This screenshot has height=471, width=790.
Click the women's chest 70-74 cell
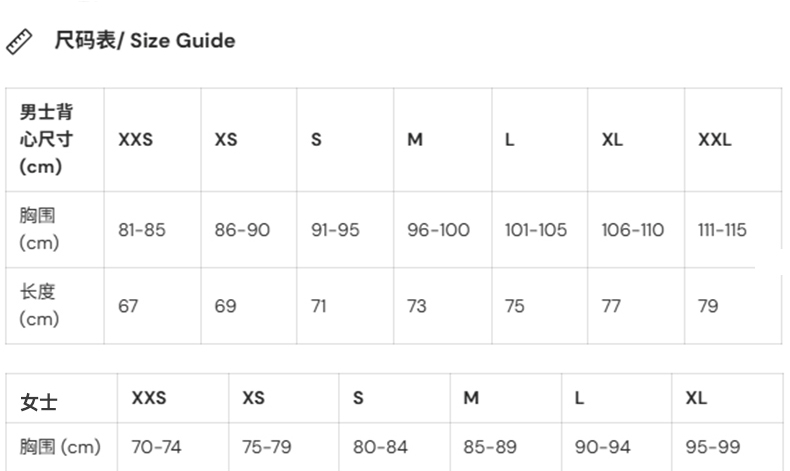point(156,447)
